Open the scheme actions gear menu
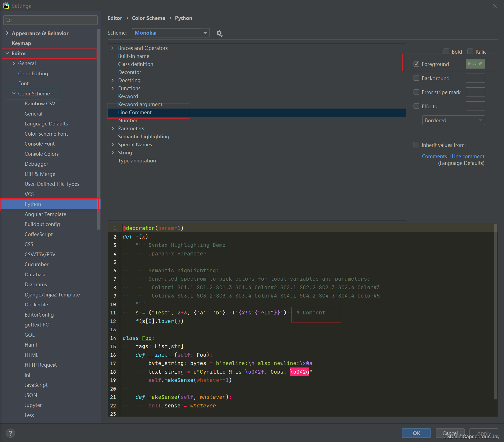Viewport: 504px width, 442px height. pyautogui.click(x=219, y=33)
